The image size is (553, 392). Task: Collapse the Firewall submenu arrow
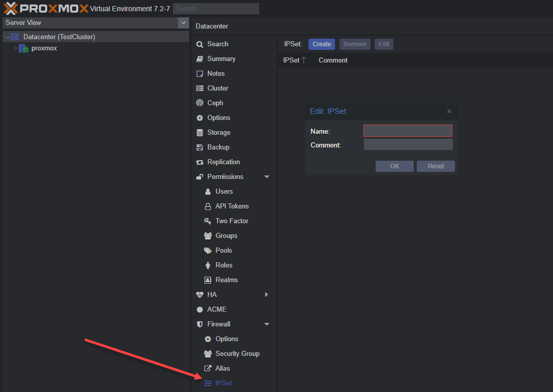[x=267, y=324]
